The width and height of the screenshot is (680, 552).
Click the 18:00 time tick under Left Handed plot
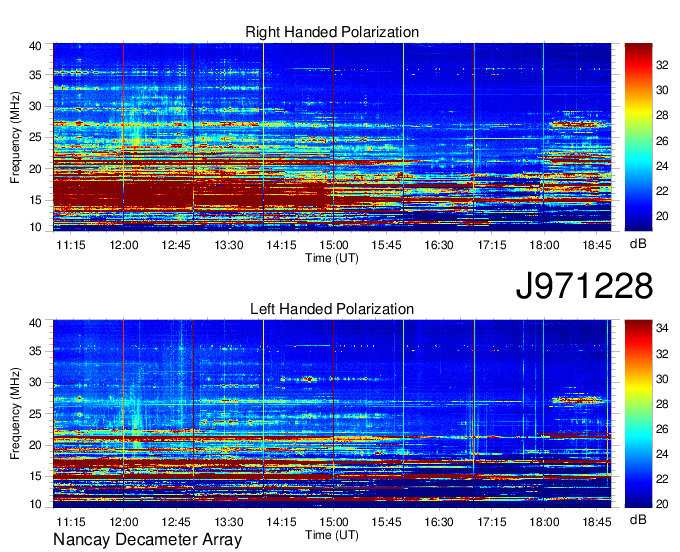click(544, 522)
